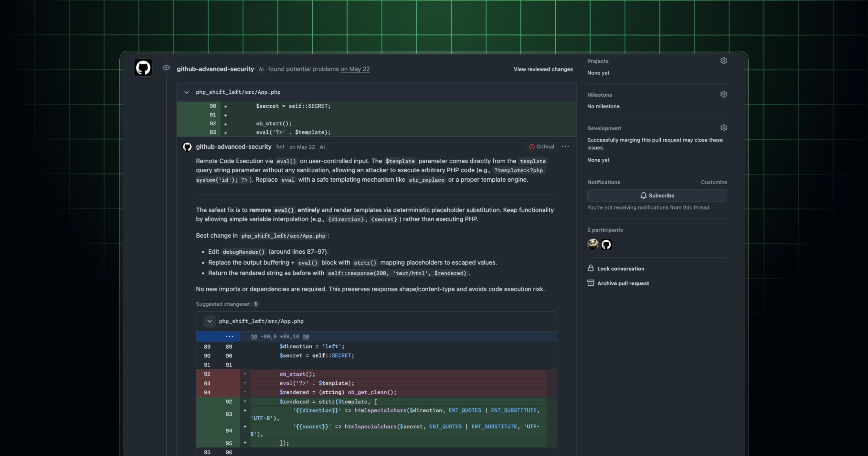This screenshot has height=456, width=868.
Task: Collapse the top php_shift_left/src/App.php file diff
Action: coord(187,92)
